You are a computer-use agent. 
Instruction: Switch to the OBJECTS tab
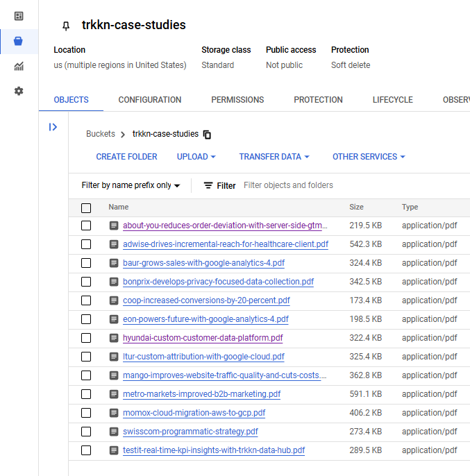tap(71, 100)
